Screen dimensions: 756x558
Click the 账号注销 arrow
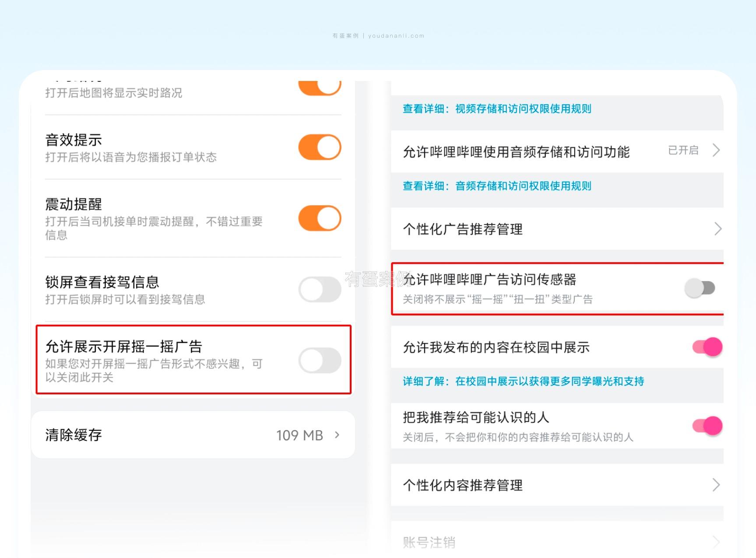click(716, 542)
